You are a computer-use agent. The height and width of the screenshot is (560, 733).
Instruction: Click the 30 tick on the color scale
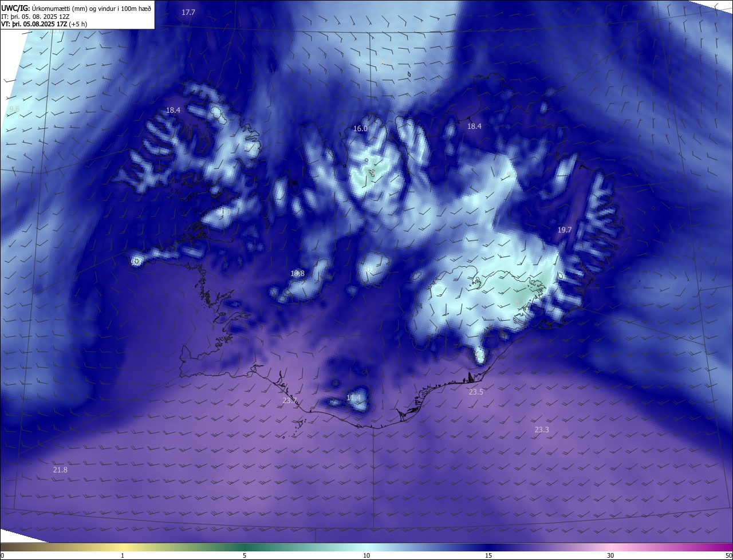610,555
